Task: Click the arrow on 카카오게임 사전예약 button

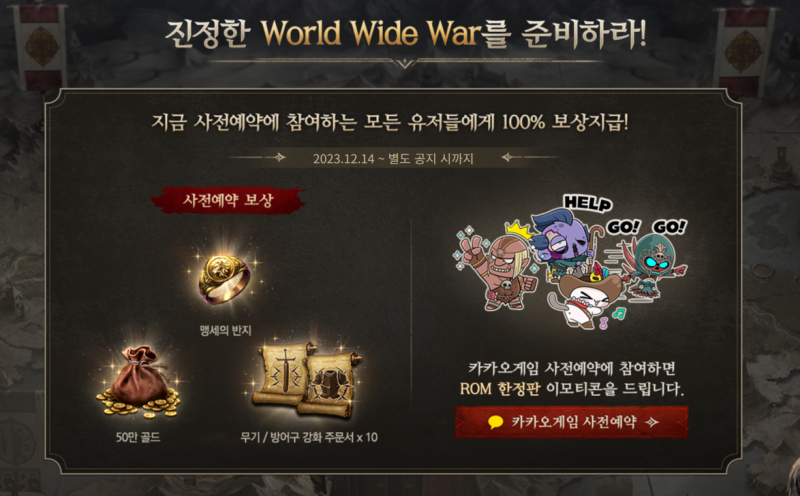Action: point(652,423)
